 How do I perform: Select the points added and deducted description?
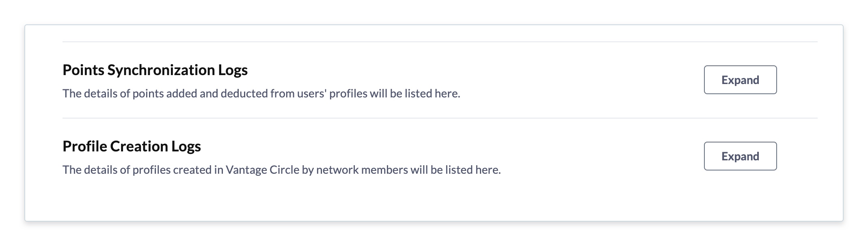(261, 94)
